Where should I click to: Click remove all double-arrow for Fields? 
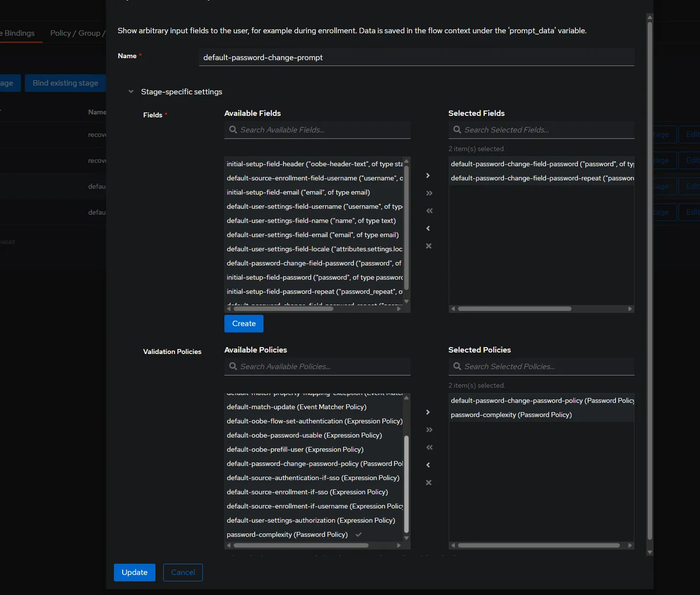[429, 211]
